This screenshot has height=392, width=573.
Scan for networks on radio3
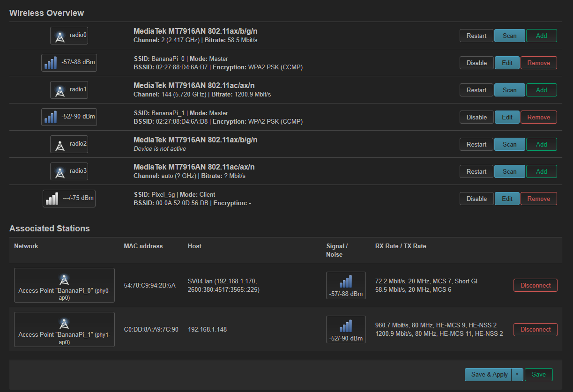coord(510,171)
